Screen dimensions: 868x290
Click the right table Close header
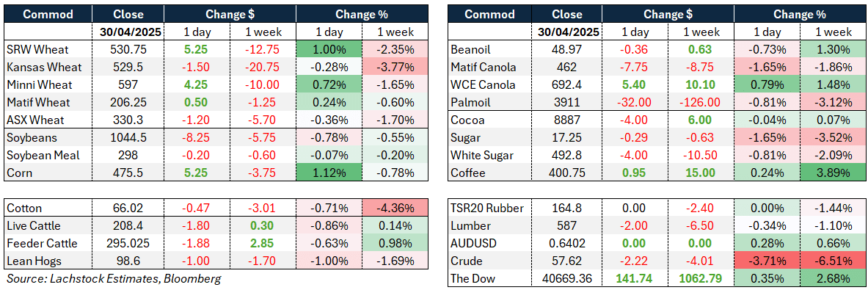pos(568,15)
